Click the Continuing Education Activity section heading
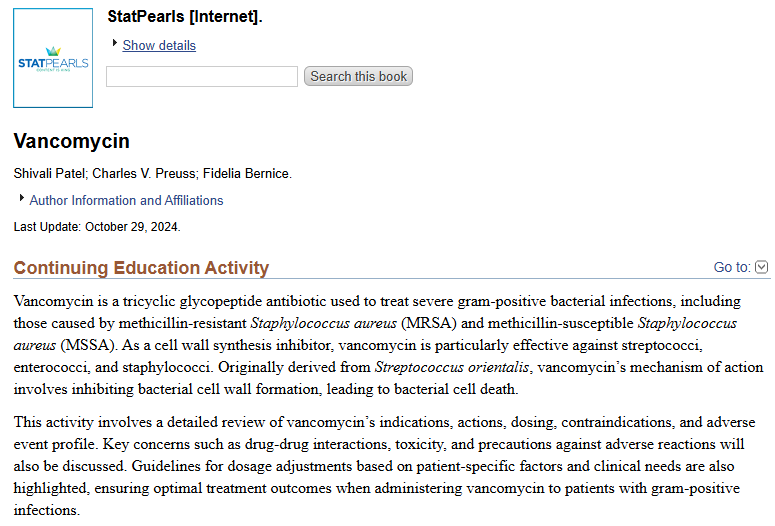Screen dimensions: 775x526 click(141, 268)
